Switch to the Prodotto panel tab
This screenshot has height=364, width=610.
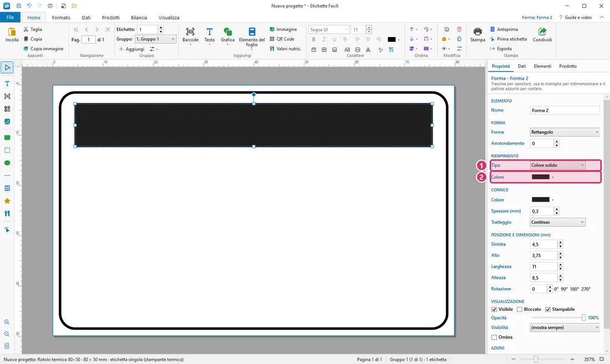click(568, 66)
